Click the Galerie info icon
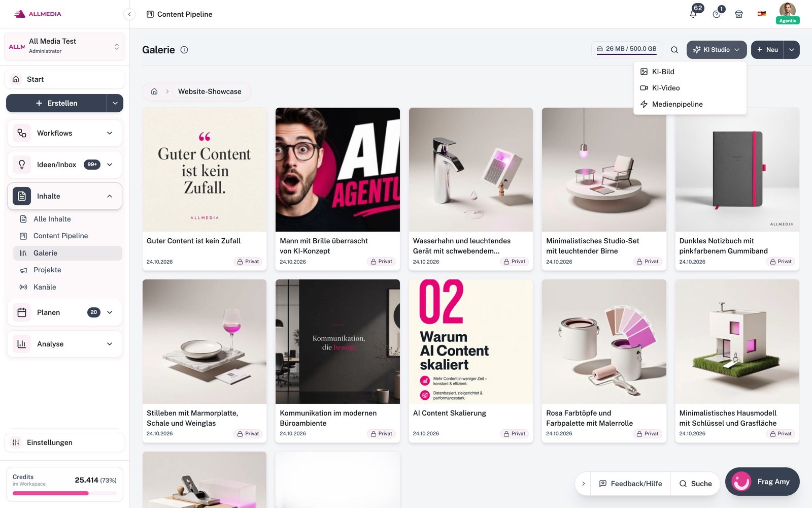 tap(184, 50)
